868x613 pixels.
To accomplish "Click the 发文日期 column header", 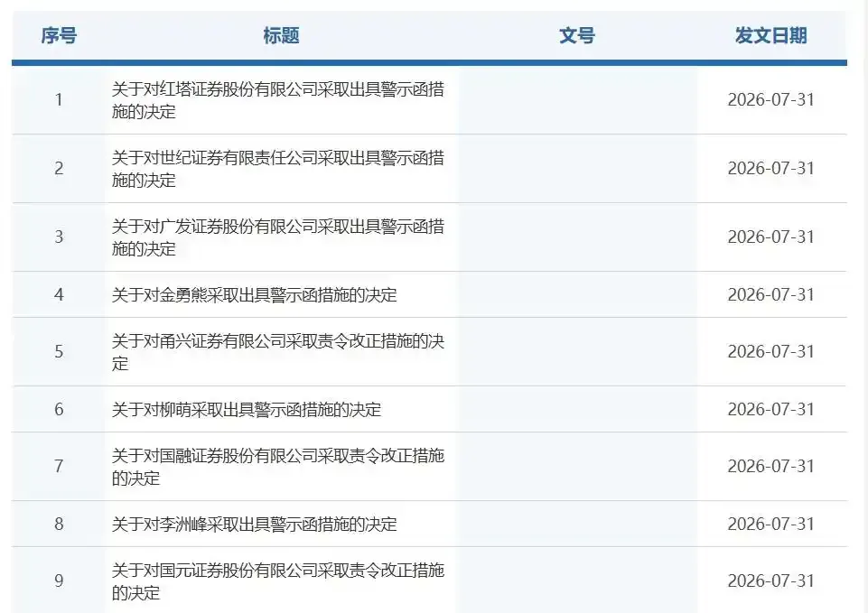I will coord(771,35).
